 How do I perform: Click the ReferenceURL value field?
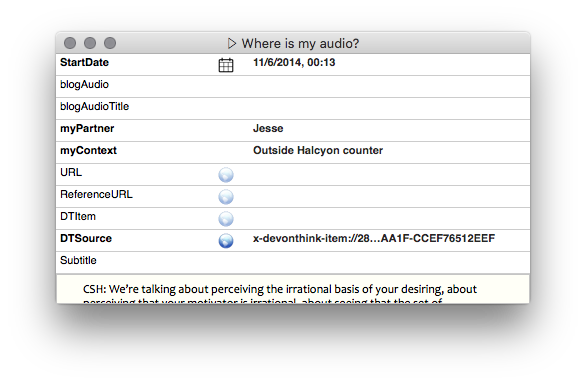pos(389,197)
